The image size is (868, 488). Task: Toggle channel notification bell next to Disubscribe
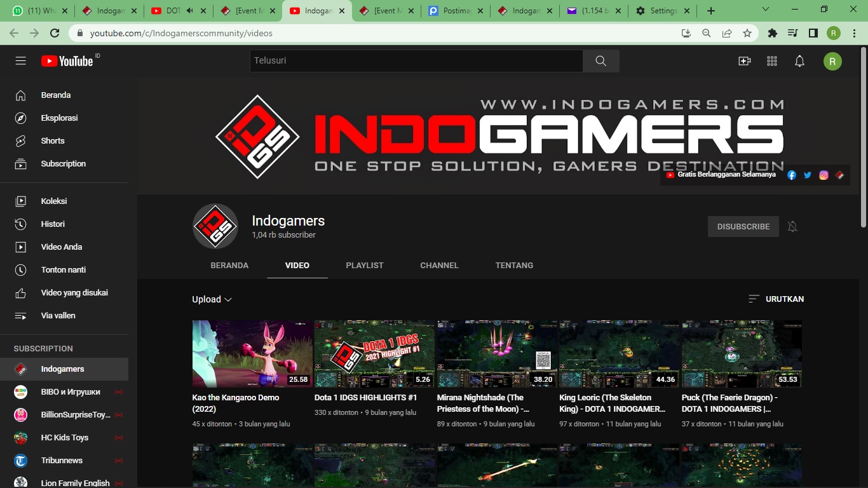pos(792,227)
